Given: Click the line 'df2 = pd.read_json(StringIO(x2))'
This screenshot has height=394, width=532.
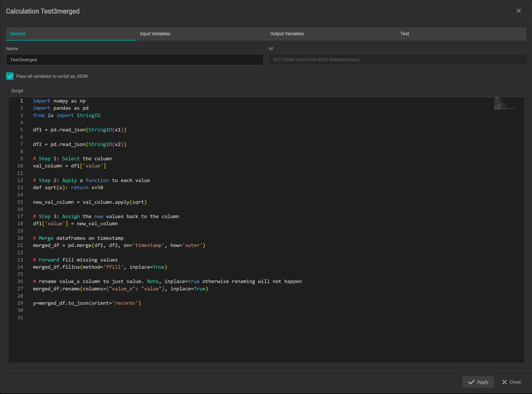Looking at the screenshot, I should [80, 144].
